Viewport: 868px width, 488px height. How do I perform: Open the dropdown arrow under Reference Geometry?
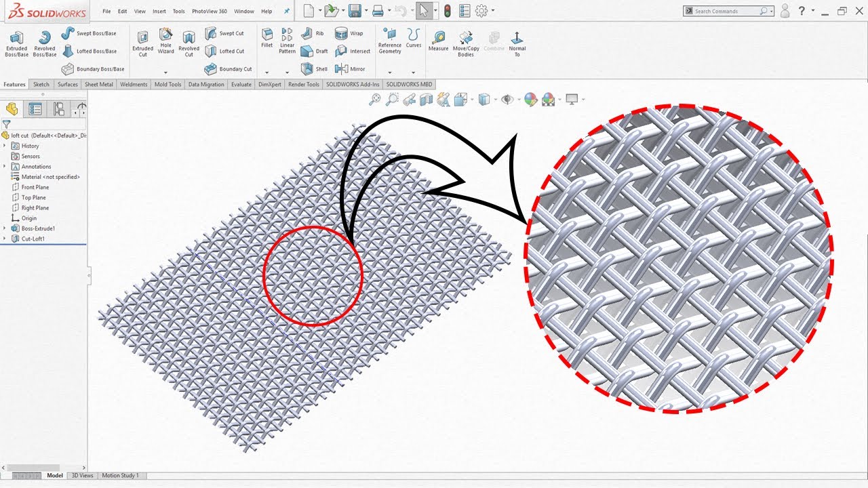coord(390,73)
